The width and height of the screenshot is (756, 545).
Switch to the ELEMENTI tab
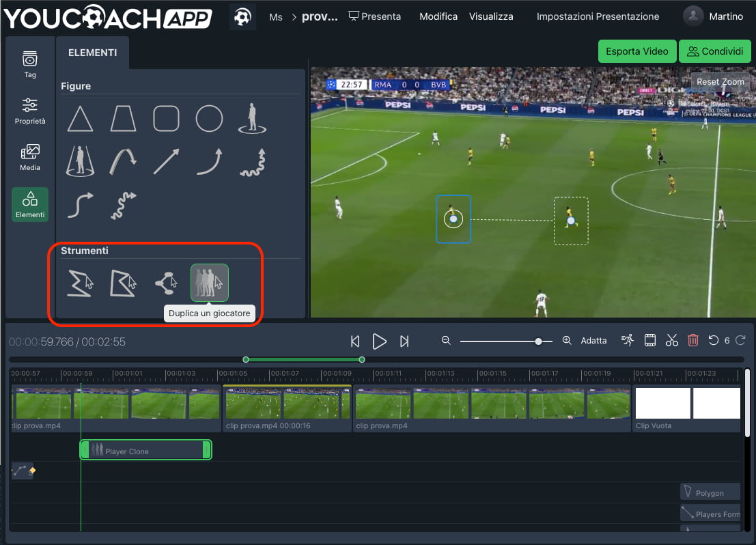pyautogui.click(x=92, y=51)
